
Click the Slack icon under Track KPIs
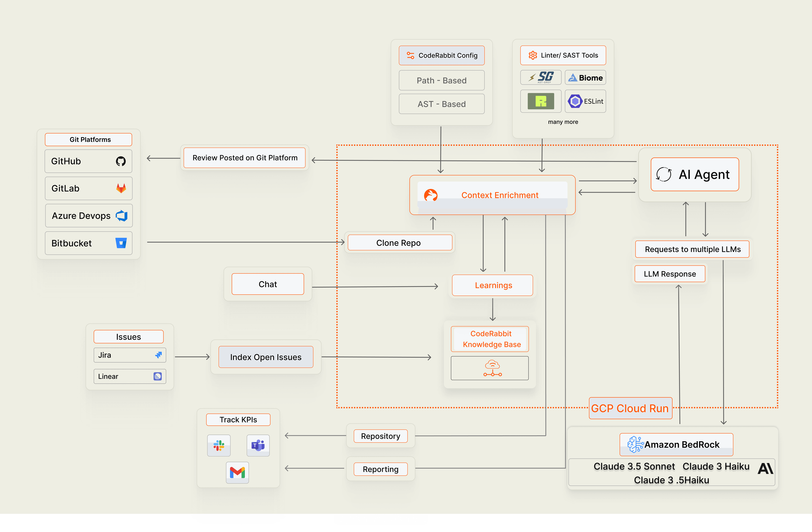(219, 445)
